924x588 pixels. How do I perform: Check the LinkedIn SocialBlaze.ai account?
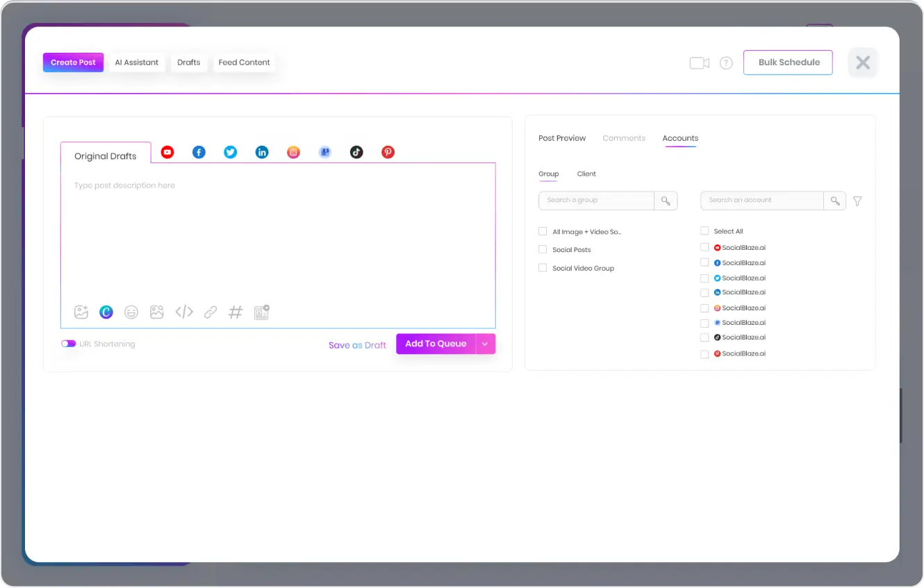(704, 292)
